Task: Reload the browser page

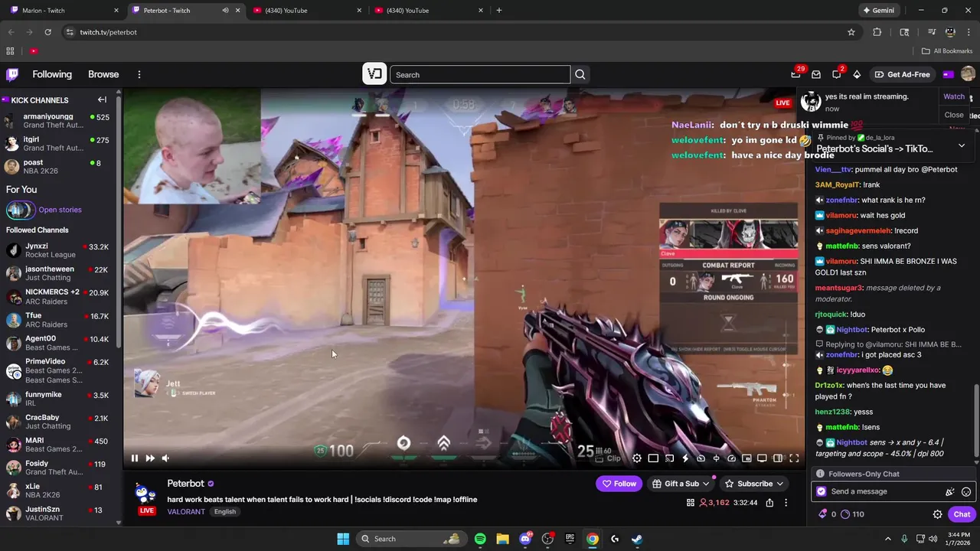Action: (47, 32)
